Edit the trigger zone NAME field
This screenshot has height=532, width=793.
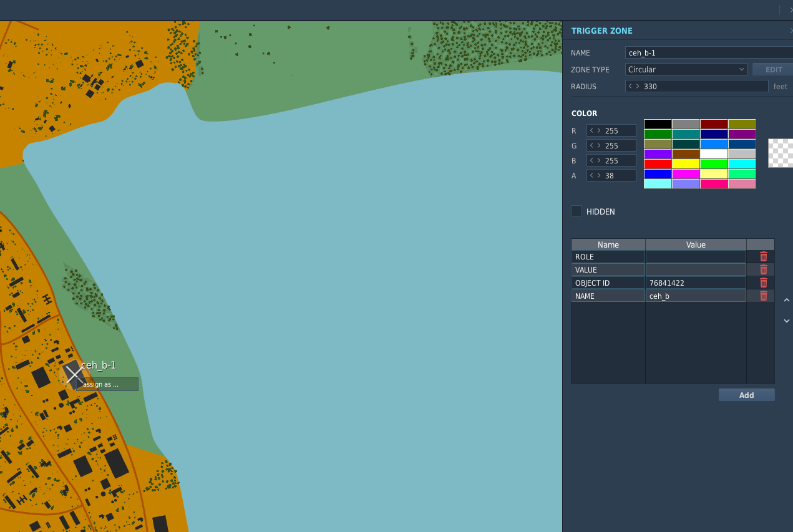(x=709, y=53)
